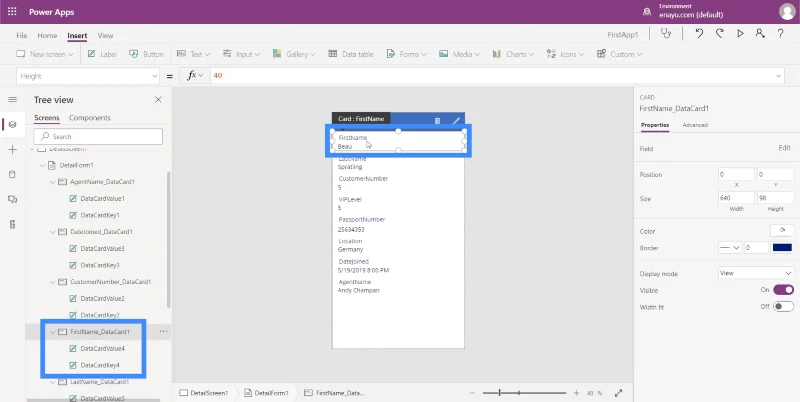The image size is (800, 402).
Task: Open the Media dropdown in ribbon
Action: coord(459,54)
